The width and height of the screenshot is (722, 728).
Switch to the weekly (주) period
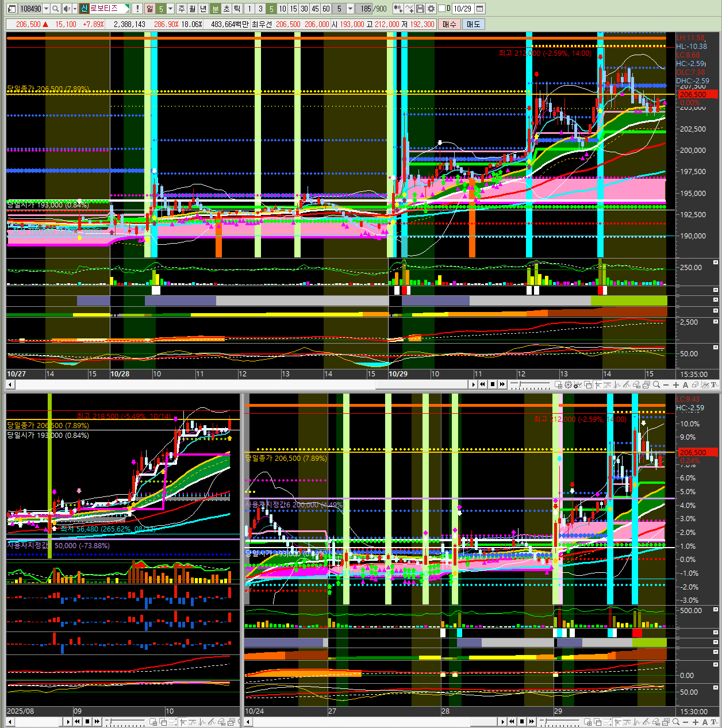click(182, 9)
